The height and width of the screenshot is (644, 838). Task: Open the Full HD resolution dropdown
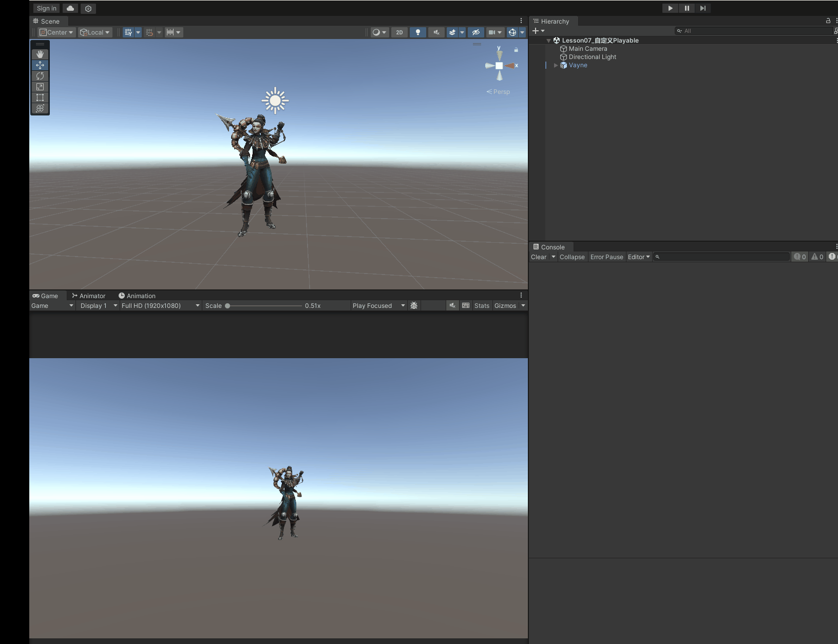(160, 306)
